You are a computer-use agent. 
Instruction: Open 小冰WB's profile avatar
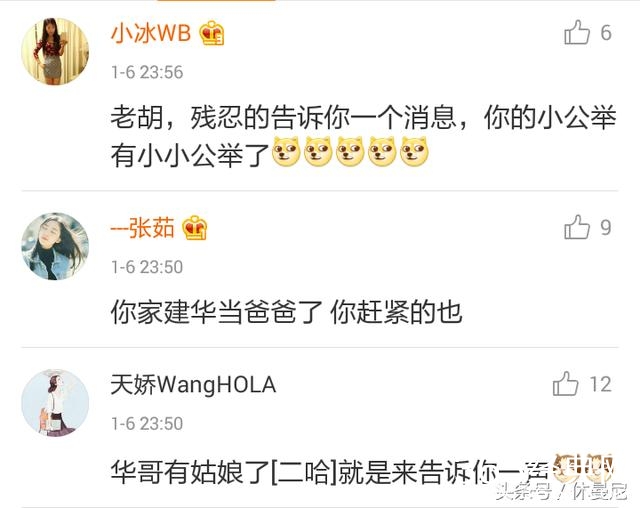[55, 51]
